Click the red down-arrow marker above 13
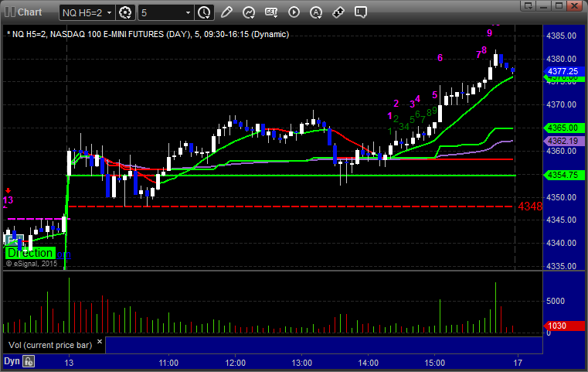The height and width of the screenshot is (372, 588). (8, 191)
